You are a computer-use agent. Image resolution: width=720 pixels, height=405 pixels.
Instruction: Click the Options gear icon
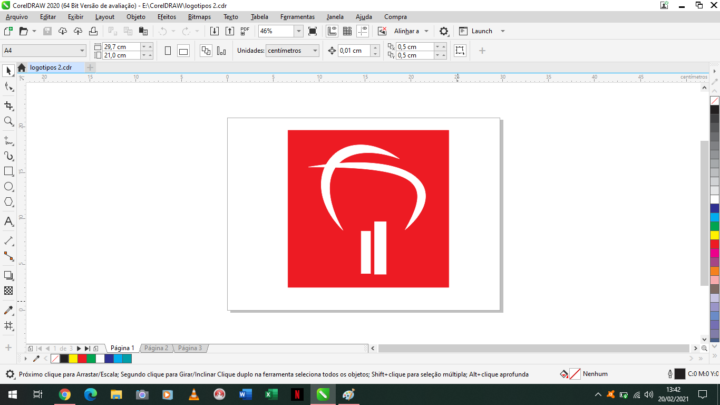click(x=444, y=31)
